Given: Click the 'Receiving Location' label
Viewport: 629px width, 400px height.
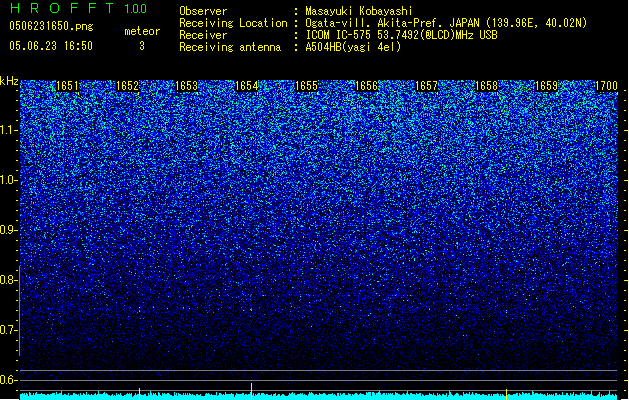Looking at the screenshot, I should pos(233,23).
